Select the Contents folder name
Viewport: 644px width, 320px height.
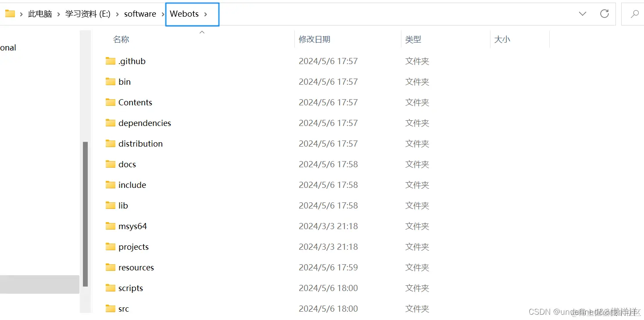tap(135, 102)
